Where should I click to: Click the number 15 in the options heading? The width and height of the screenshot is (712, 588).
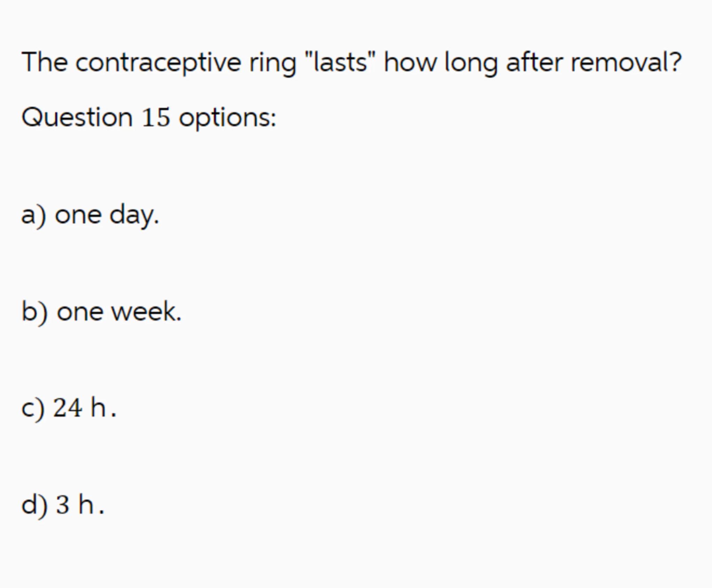(156, 117)
